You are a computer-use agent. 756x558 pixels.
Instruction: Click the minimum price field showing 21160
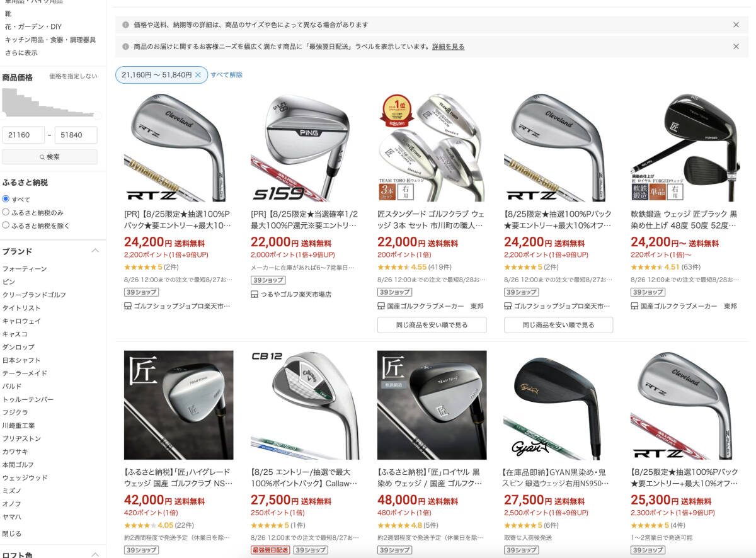(x=23, y=135)
